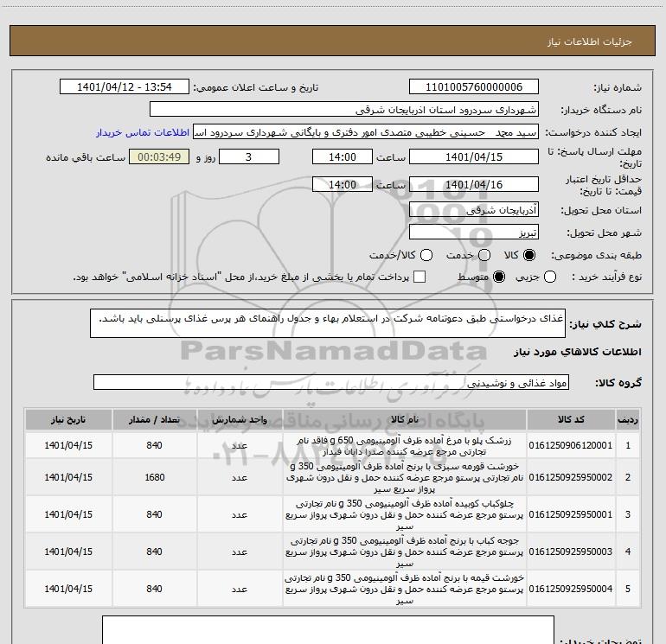
Task: Click the کد کالا column header
Action: (571, 419)
